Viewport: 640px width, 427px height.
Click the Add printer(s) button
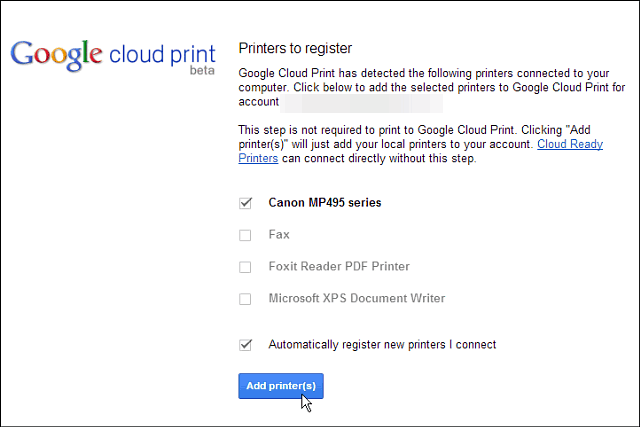[x=281, y=386]
